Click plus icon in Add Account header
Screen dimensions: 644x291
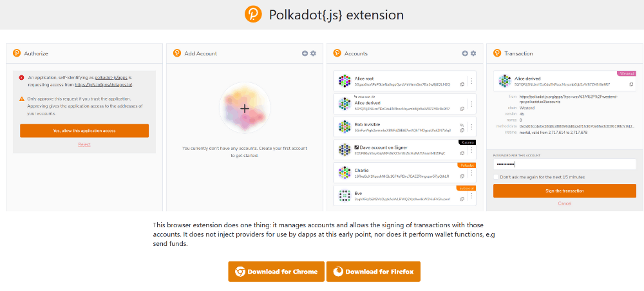coord(305,53)
